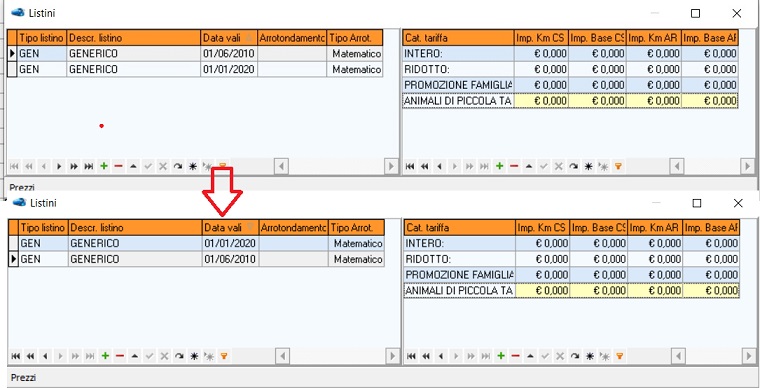Click descending Data vali header in lower window
The width and height of the screenshot is (760, 388).
[231, 228]
